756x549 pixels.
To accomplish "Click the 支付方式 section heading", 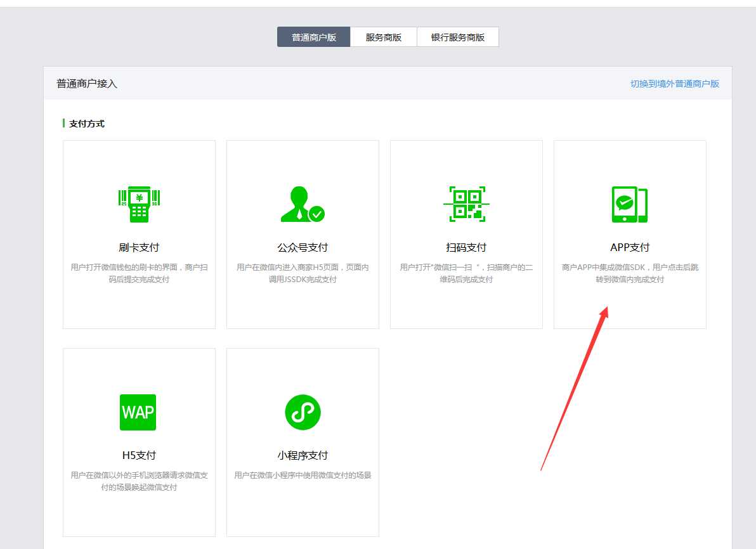I will (87, 124).
